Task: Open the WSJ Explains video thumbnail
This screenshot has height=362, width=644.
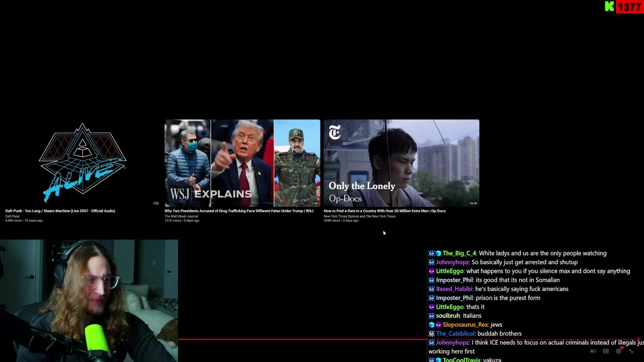Action: click(242, 163)
